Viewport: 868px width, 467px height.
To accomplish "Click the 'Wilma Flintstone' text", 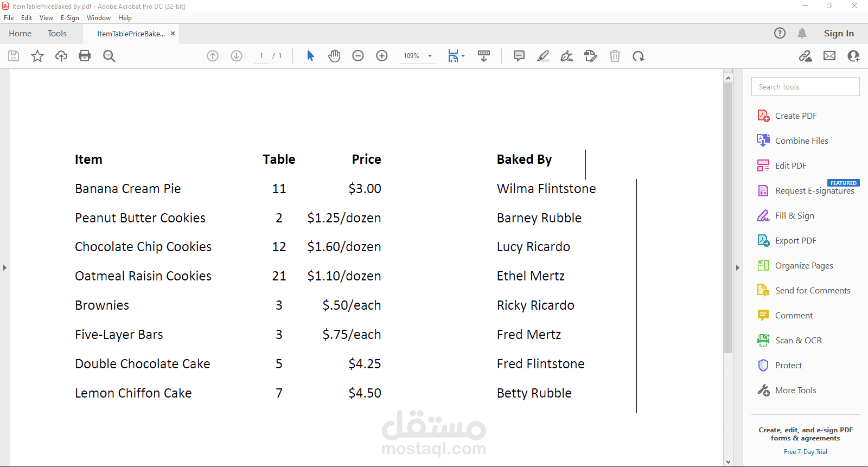I will [546, 189].
